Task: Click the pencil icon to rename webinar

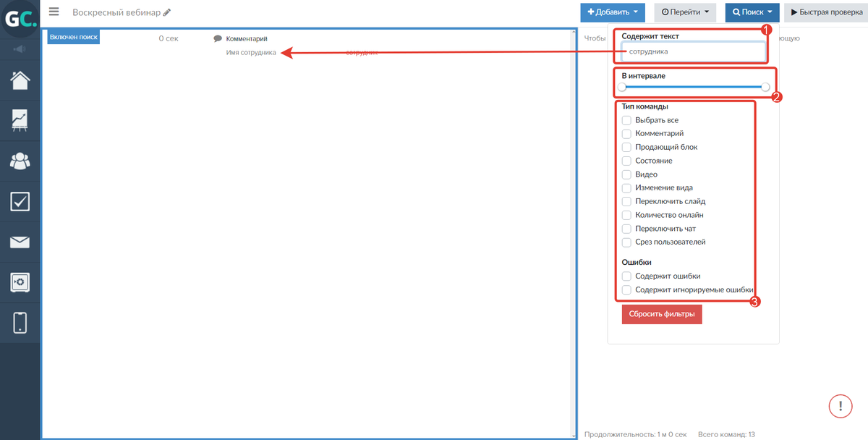Action: (x=167, y=12)
